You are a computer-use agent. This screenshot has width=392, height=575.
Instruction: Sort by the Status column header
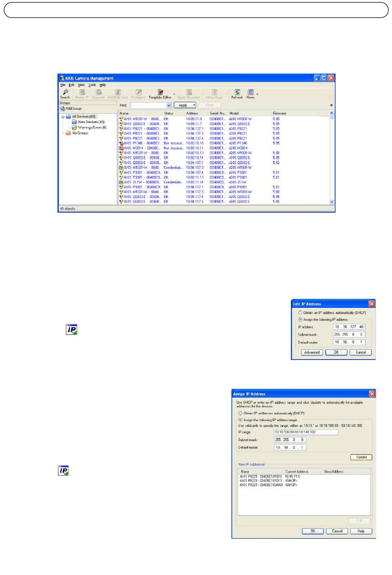coord(173,113)
